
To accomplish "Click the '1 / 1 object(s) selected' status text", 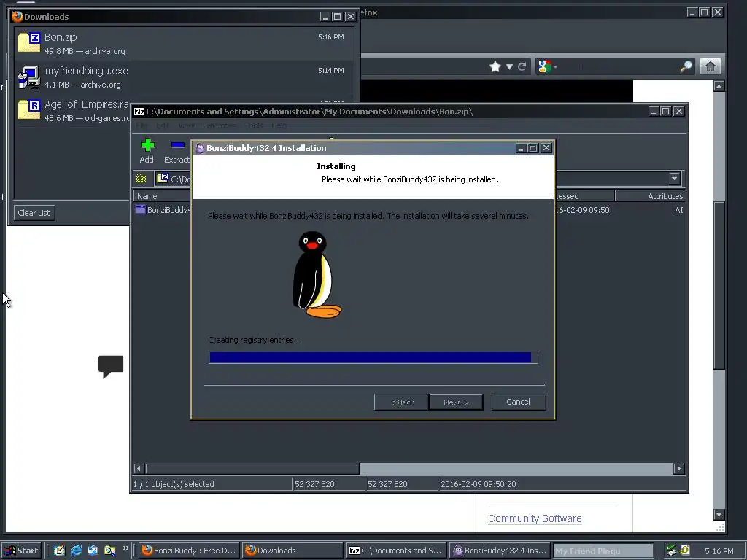I will (174, 484).
